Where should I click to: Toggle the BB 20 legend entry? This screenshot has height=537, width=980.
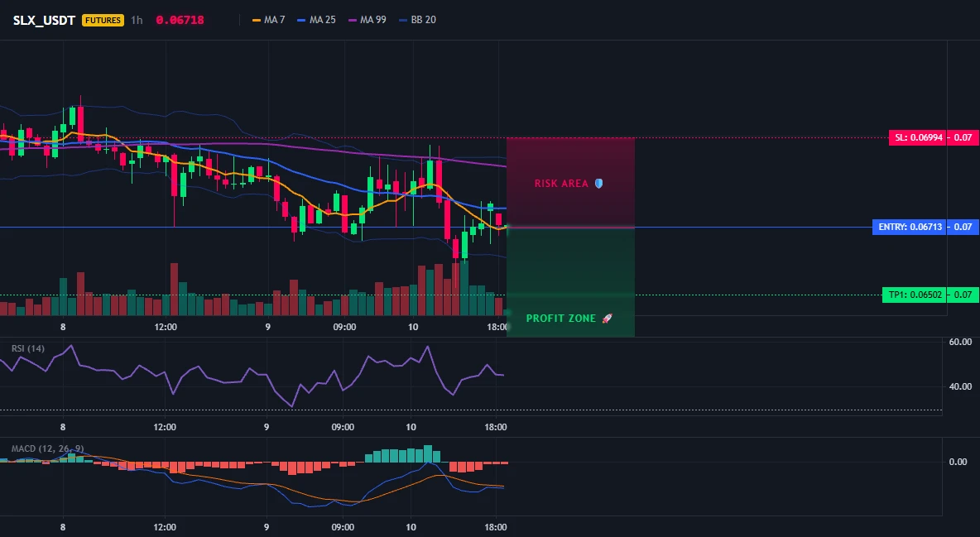pyautogui.click(x=417, y=20)
